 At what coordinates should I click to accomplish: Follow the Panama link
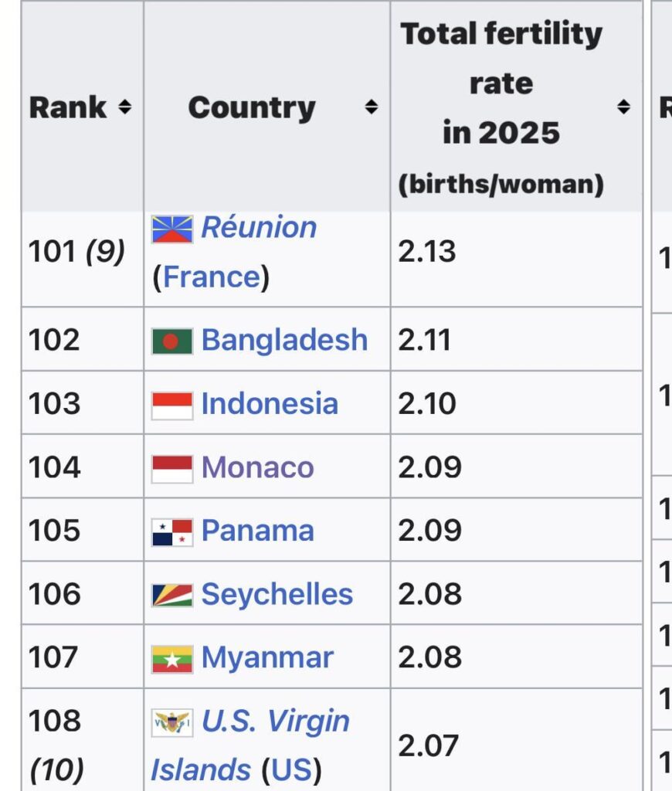(x=257, y=531)
